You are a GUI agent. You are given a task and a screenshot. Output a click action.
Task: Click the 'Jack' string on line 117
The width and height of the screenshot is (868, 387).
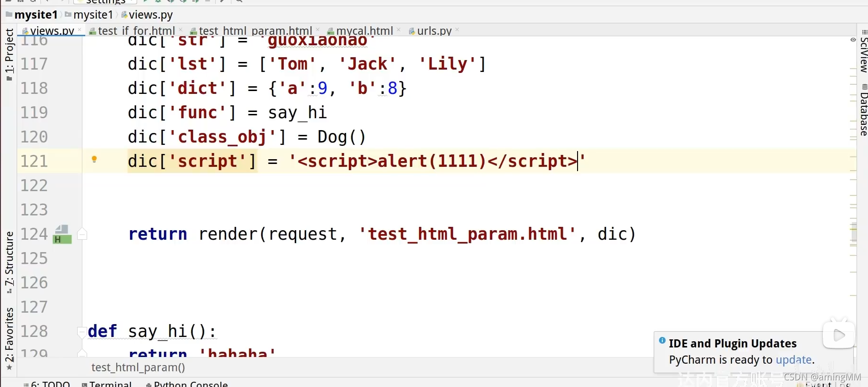pyautogui.click(x=368, y=64)
